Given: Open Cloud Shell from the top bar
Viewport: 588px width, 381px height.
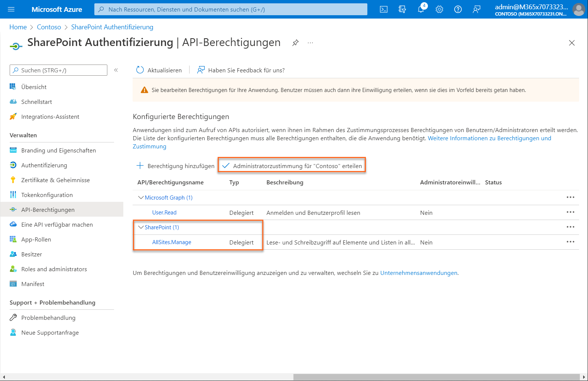Looking at the screenshot, I should 384,9.
